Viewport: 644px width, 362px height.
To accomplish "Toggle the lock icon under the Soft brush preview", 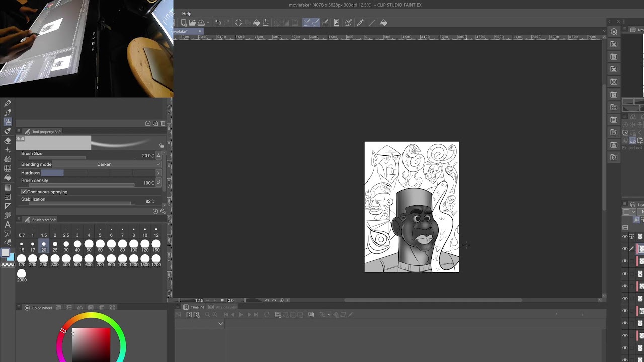I will click(162, 146).
